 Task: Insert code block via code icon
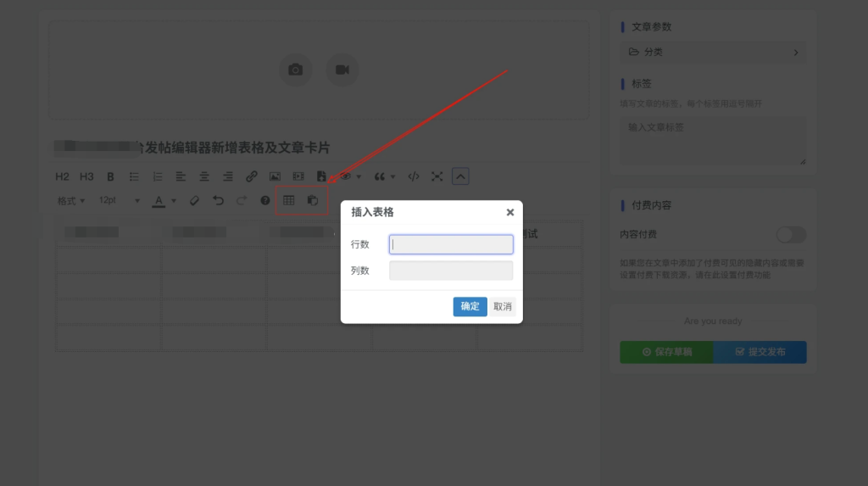point(414,176)
